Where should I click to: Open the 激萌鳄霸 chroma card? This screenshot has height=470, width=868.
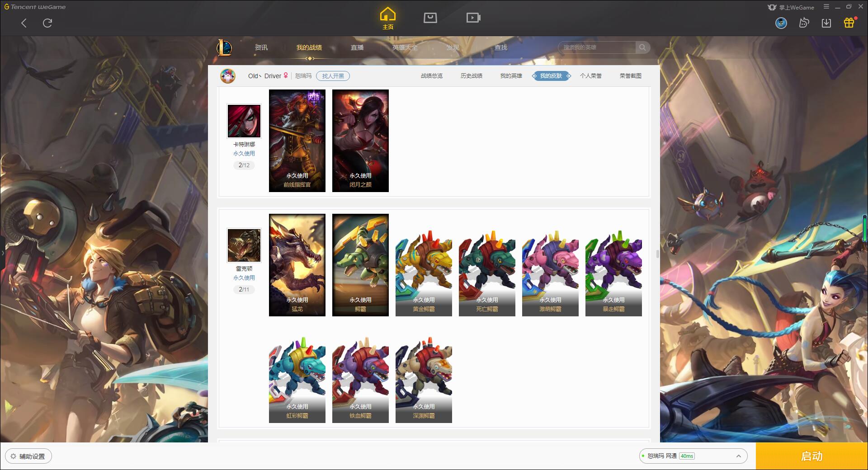pyautogui.click(x=550, y=273)
